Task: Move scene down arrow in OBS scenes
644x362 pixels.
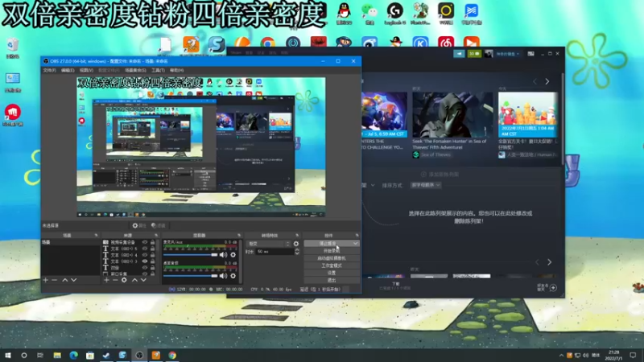Action: [x=73, y=280]
